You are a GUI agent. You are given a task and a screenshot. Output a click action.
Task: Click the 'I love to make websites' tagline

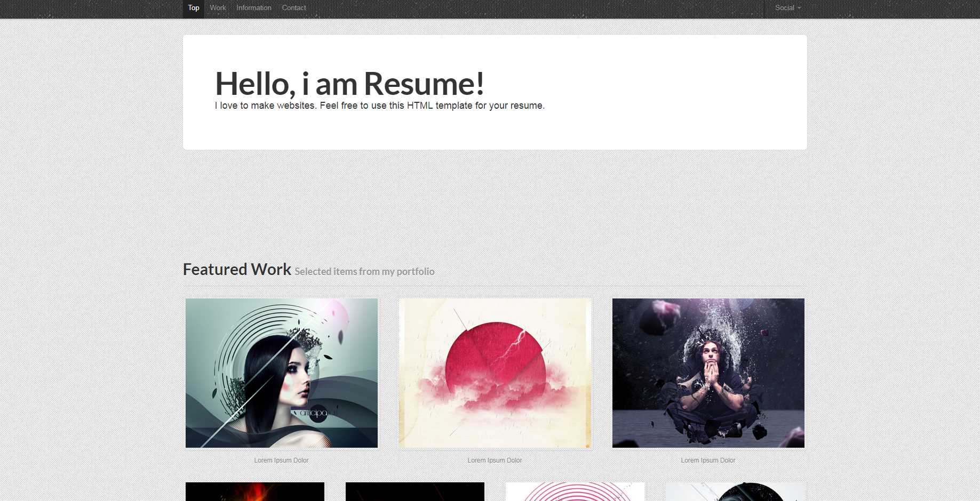click(379, 106)
